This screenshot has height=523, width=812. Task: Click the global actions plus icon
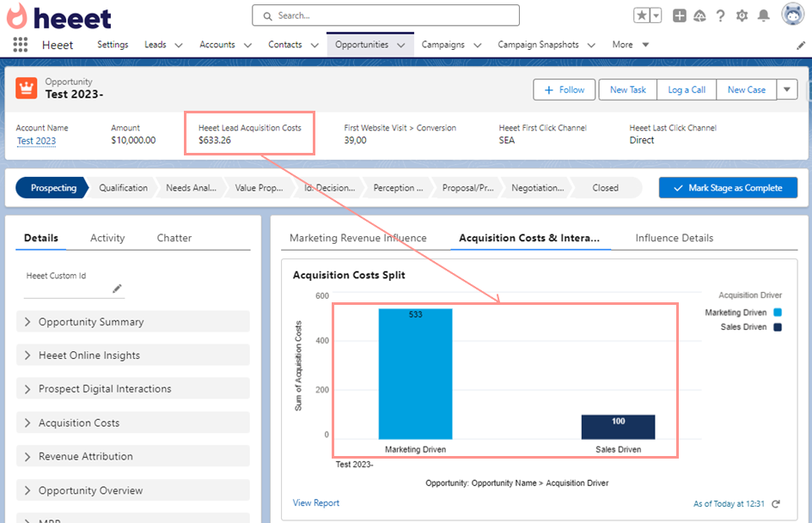pyautogui.click(x=680, y=16)
